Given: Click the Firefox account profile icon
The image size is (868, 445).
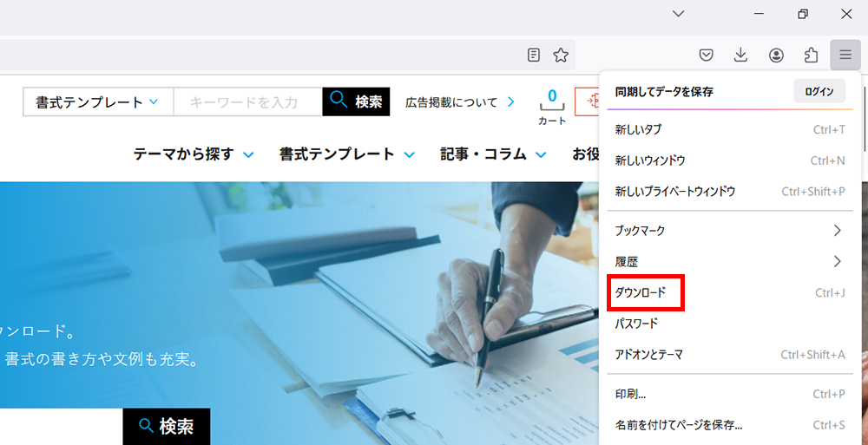Looking at the screenshot, I should (776, 55).
